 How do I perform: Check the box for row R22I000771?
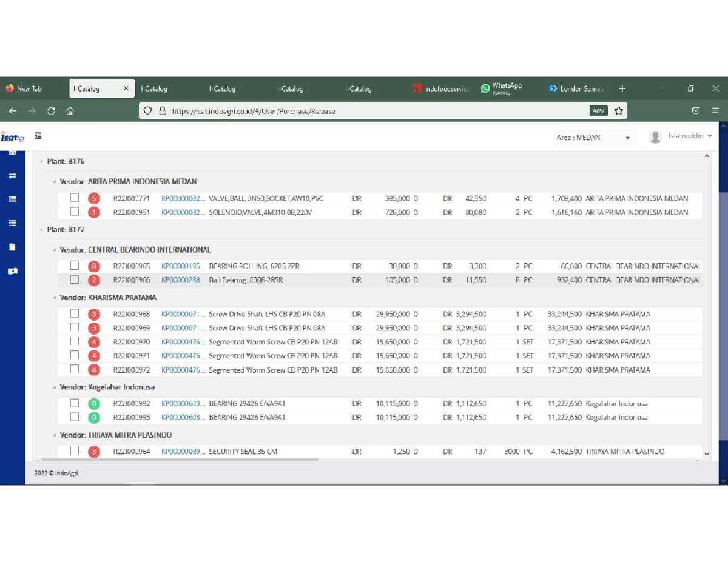[x=74, y=198]
